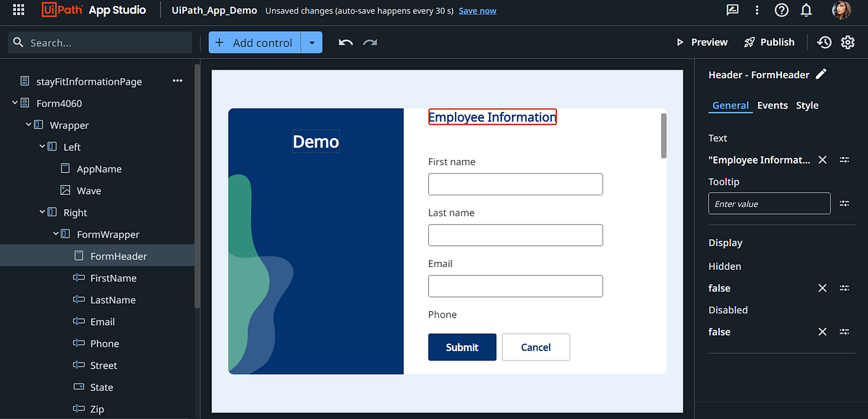The image size is (868, 419).
Task: Switch to the Events tab
Action: coord(772,105)
